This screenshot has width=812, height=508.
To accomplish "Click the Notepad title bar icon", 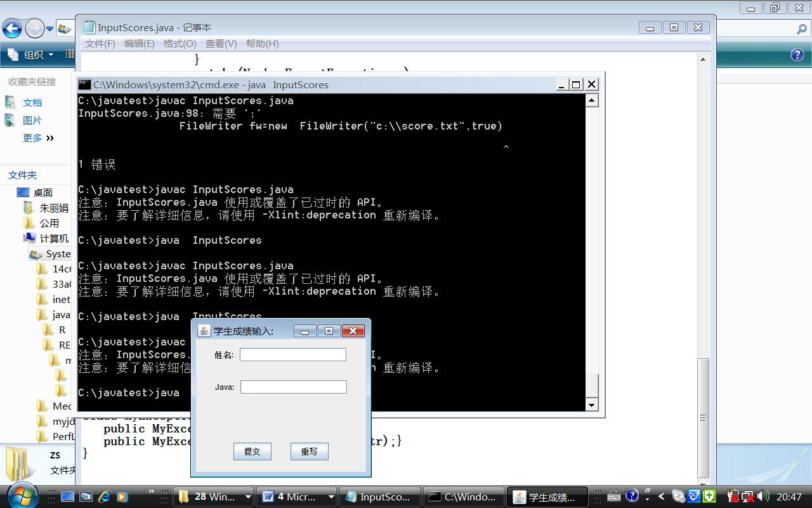I will coord(89,27).
